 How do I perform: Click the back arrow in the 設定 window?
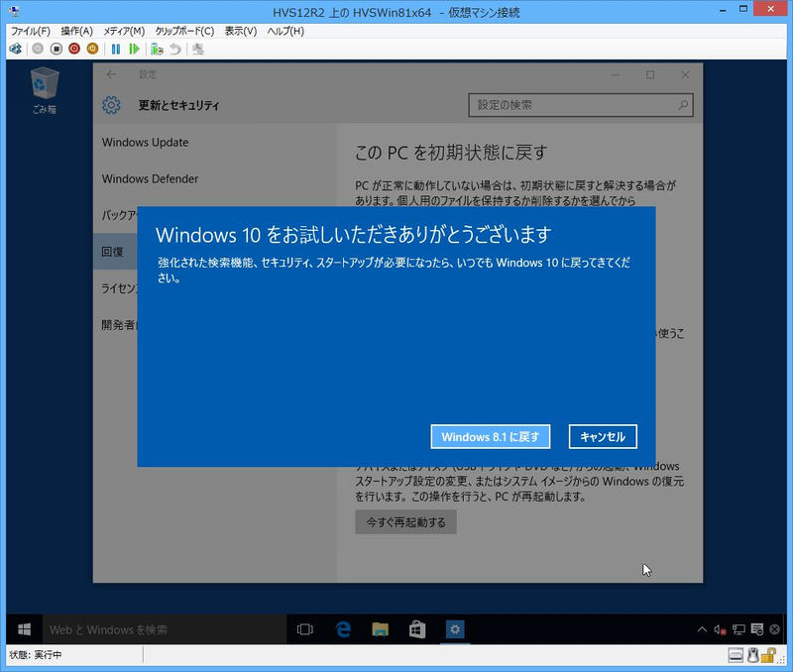coord(111,75)
